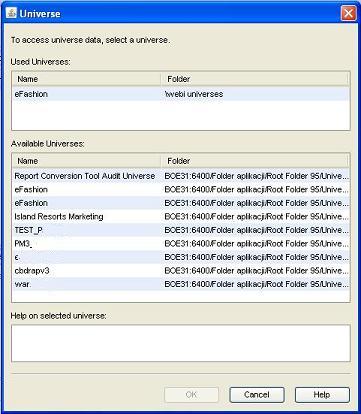Sort Available Universes by Folder column header
This screenshot has width=361, height=414.
coord(255,161)
